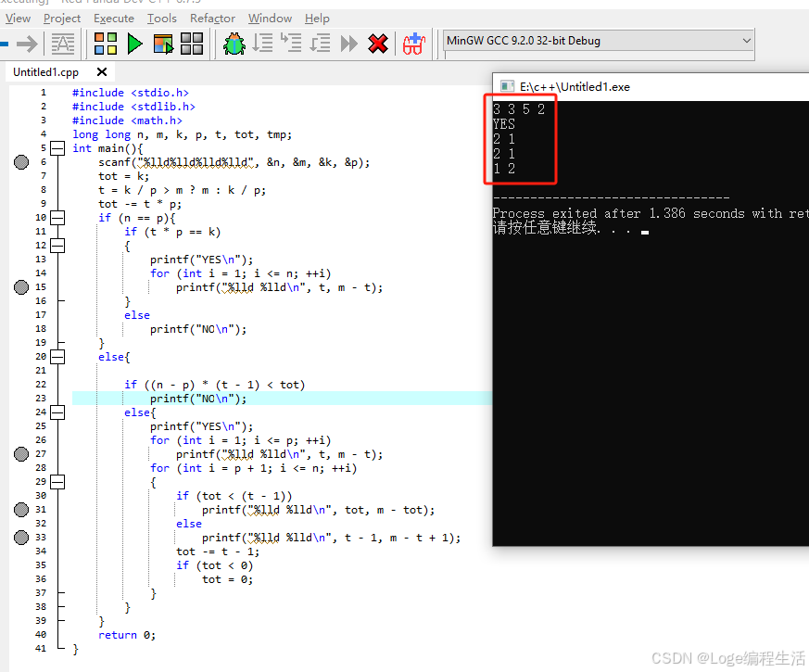This screenshot has height=672, width=809.
Task: Toggle the breakpoint on line 33
Action: click(21, 538)
